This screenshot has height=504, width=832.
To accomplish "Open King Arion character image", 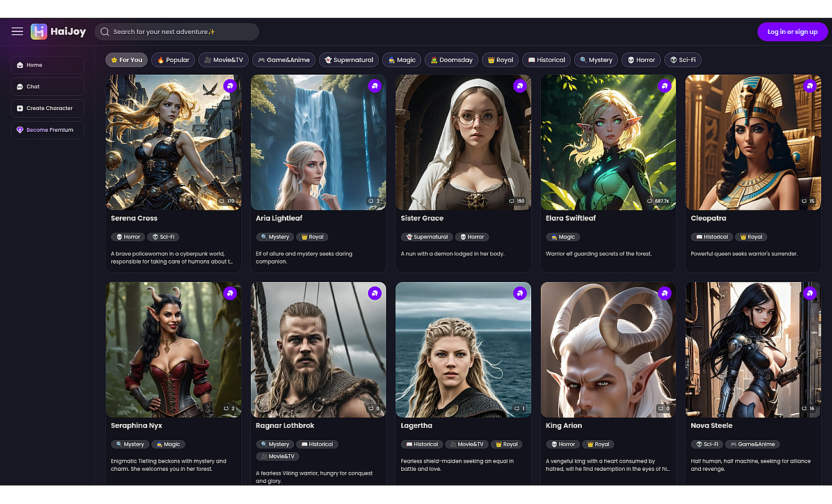I will [x=608, y=350].
